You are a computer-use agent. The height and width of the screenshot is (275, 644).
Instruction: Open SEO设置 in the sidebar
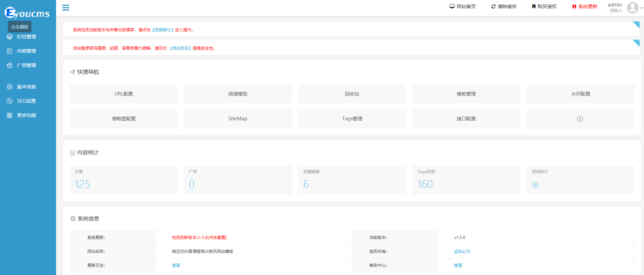(x=27, y=101)
